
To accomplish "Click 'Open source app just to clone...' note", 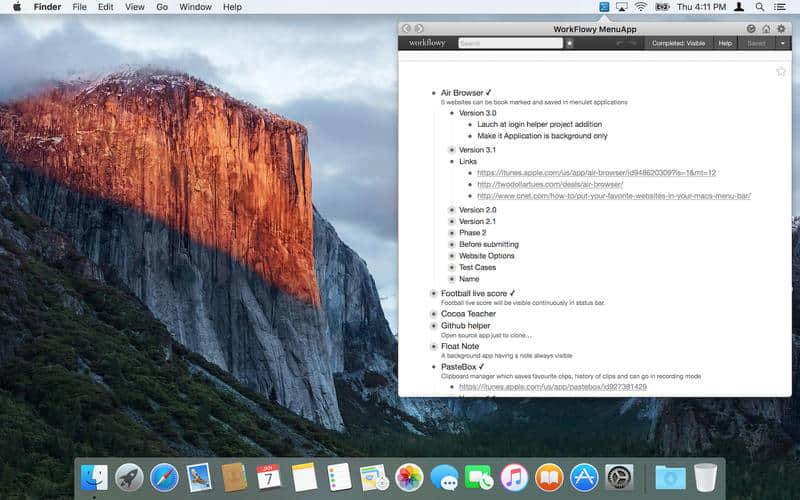I will pos(486,335).
